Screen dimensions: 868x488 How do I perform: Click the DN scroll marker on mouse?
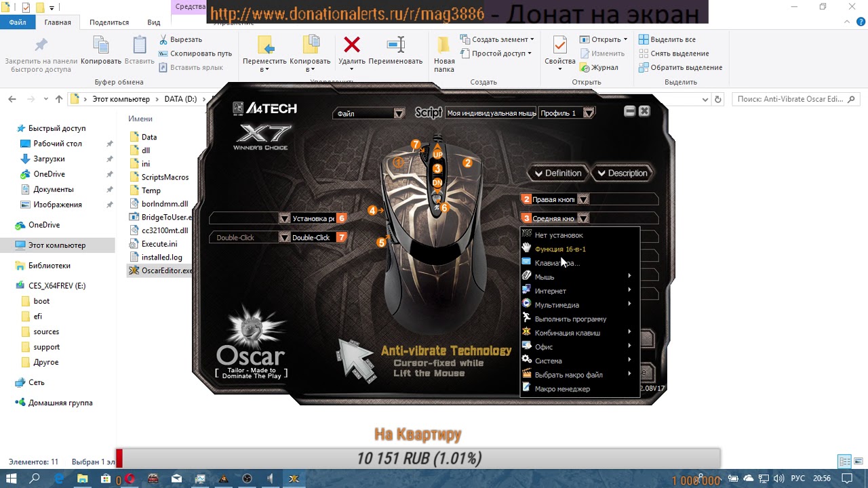[437, 182]
